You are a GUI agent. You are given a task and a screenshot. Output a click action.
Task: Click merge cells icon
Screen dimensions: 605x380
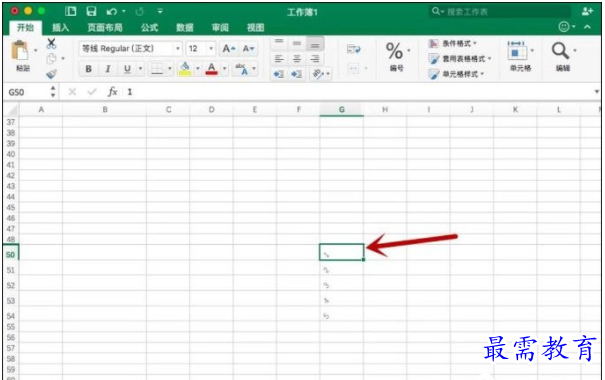(353, 69)
